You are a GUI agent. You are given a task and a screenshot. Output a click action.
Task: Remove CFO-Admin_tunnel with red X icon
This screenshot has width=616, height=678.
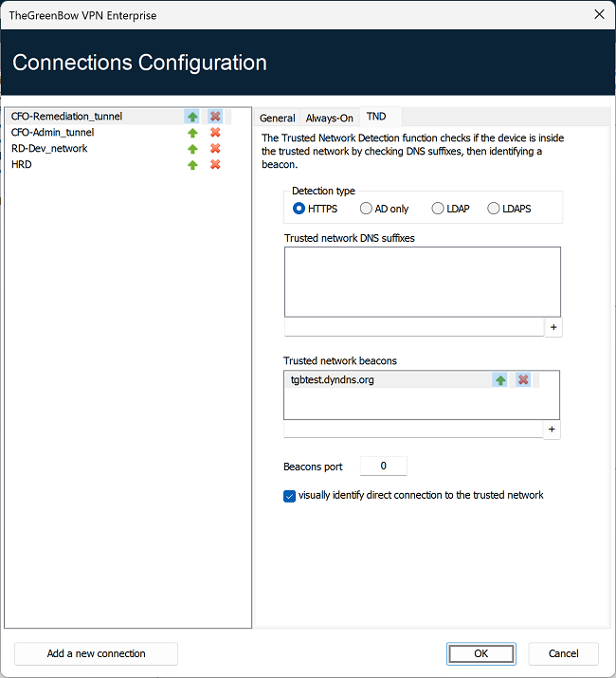215,133
